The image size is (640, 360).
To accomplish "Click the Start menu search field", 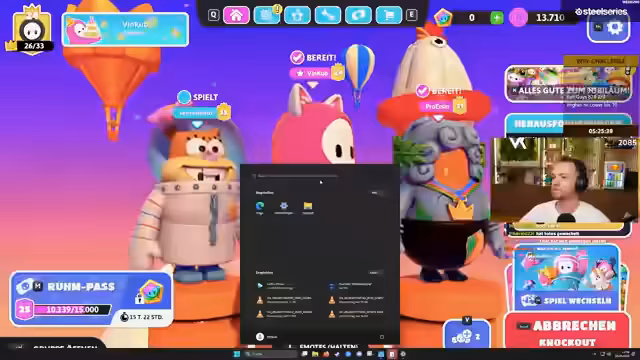I will click(296, 176).
